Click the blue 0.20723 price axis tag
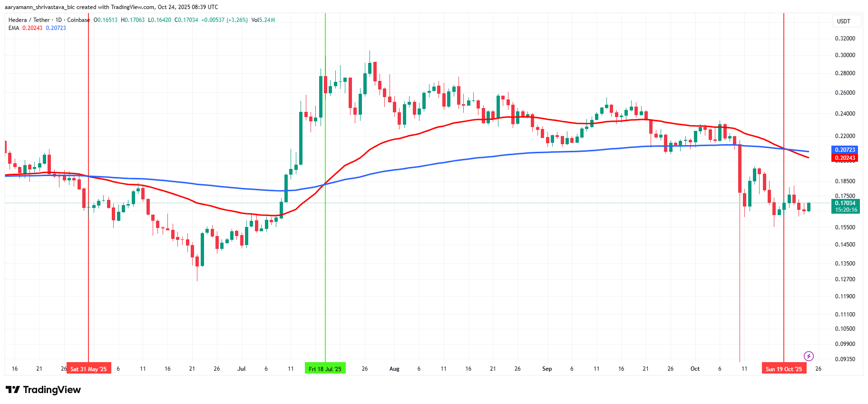The height and width of the screenshot is (404, 868). click(x=845, y=150)
